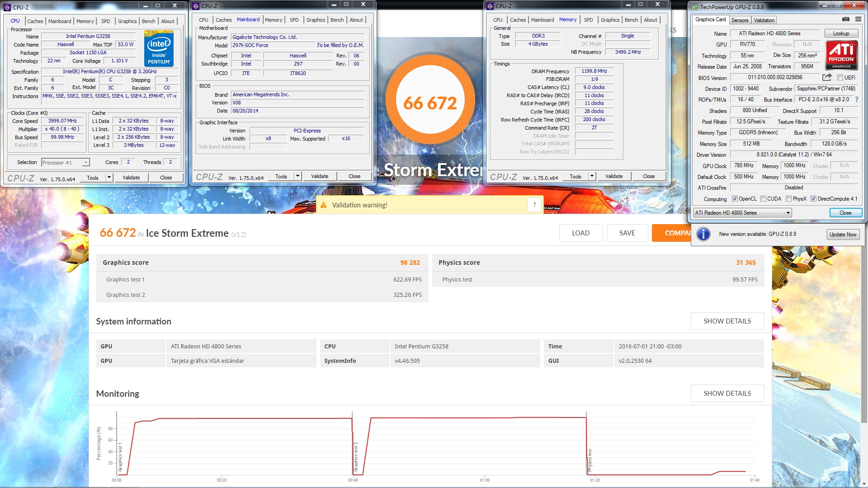Click the title bar icon of the CPU-Z processor window

[x=7, y=7]
